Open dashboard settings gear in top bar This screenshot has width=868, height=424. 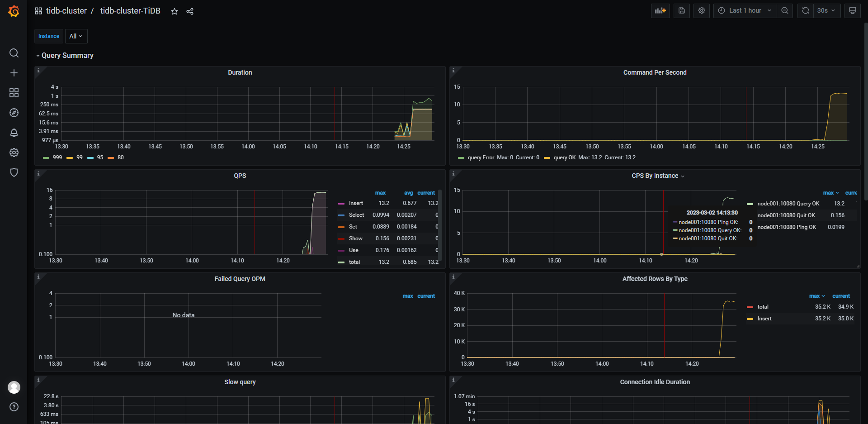pos(702,10)
